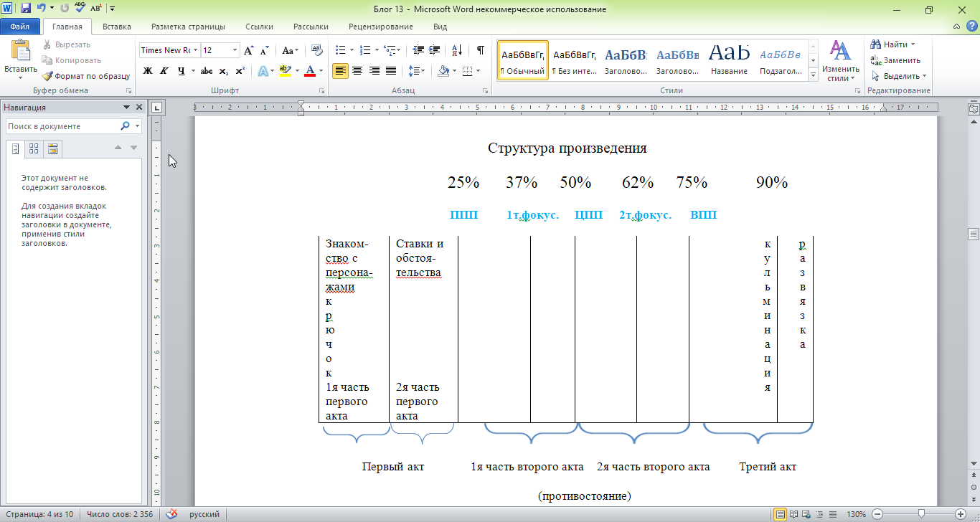This screenshot has height=522, width=980.
Task: Increase font size with grow-font icon
Action: pos(249,50)
